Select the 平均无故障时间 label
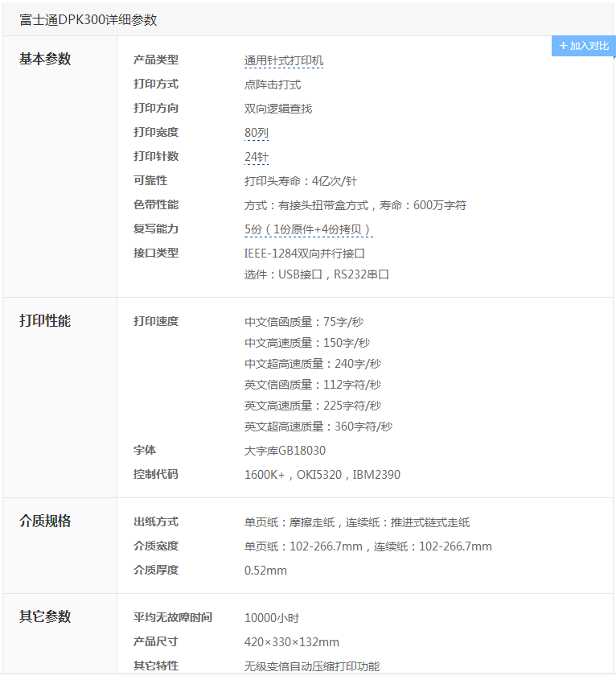This screenshot has height=676, width=616. 172,617
